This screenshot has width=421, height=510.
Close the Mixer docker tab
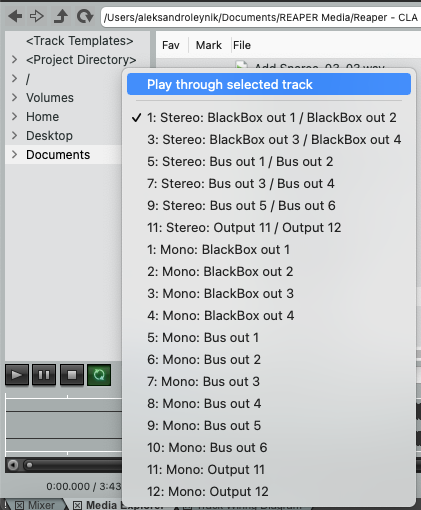click(x=19, y=505)
